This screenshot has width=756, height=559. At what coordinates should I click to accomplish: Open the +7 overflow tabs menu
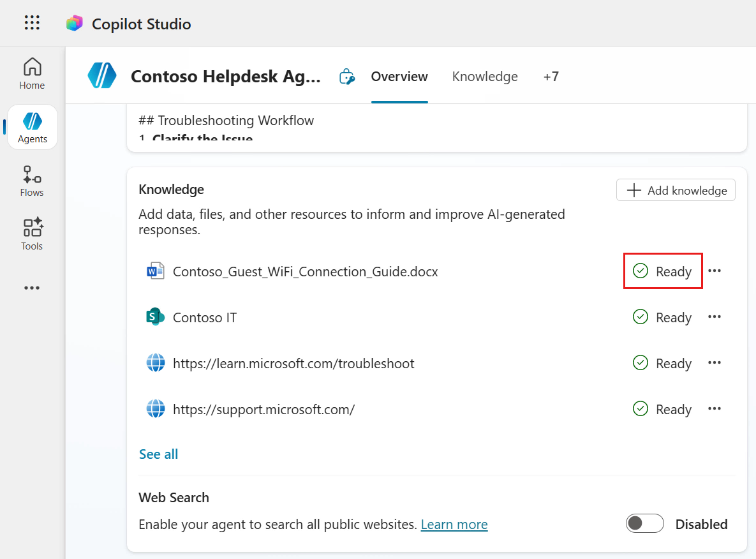point(551,77)
